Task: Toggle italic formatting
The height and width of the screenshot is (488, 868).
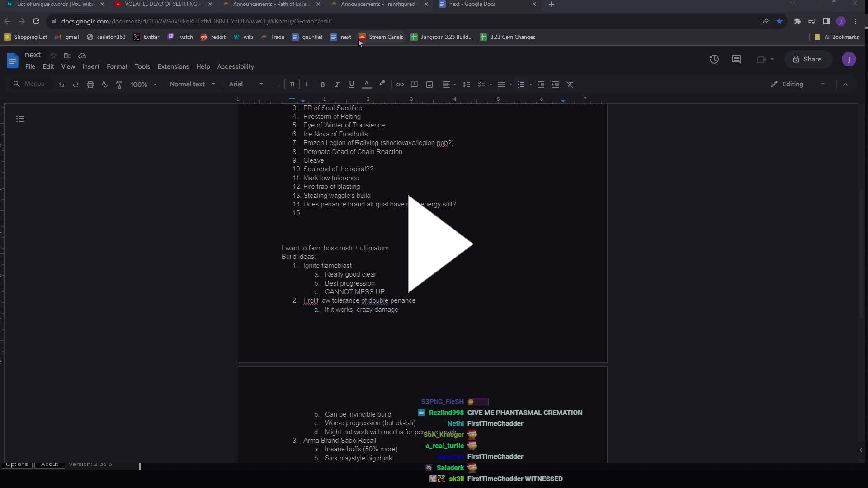Action: point(337,84)
